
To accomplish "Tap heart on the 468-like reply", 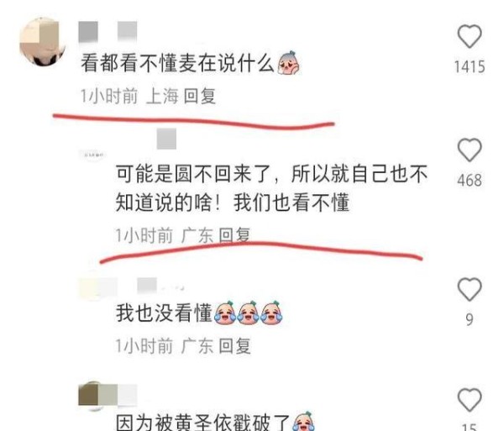I will [x=470, y=150].
